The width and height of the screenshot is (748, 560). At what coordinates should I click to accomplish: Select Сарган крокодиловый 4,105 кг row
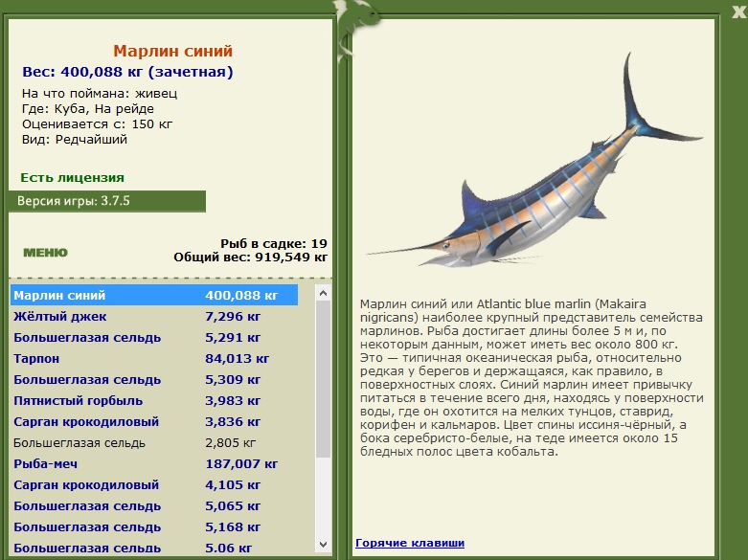tap(154, 484)
